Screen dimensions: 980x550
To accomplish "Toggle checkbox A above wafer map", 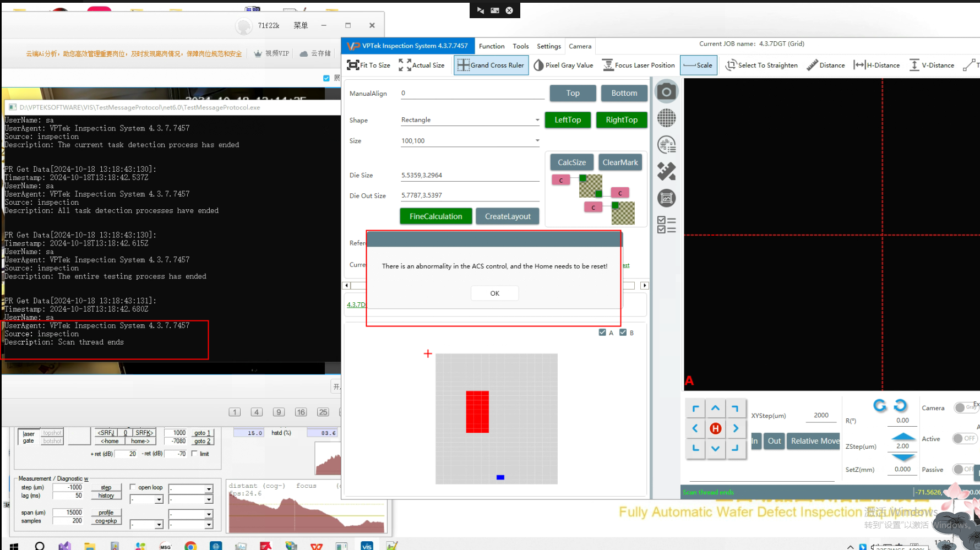I will click(x=602, y=333).
